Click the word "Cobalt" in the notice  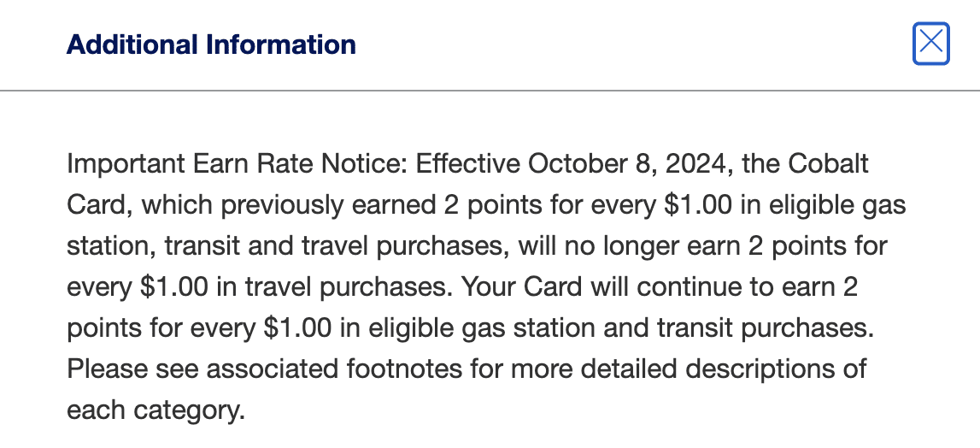[827, 163]
